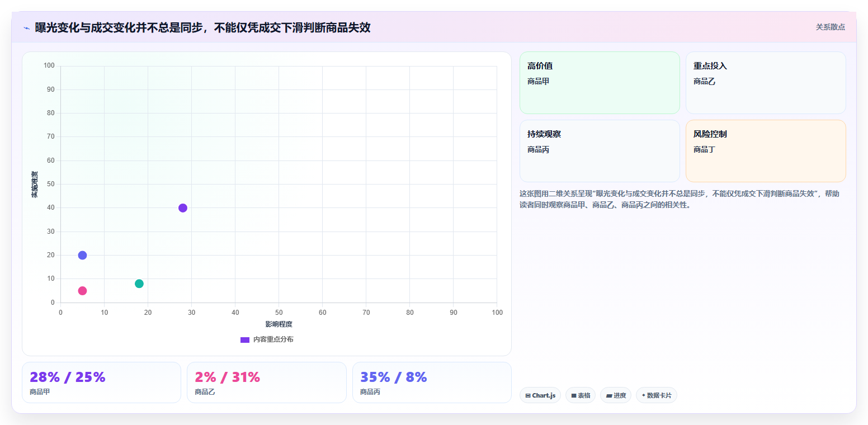This screenshot has height=425, width=868.
Task: Click the 关系散点 label in header
Action: tap(830, 27)
